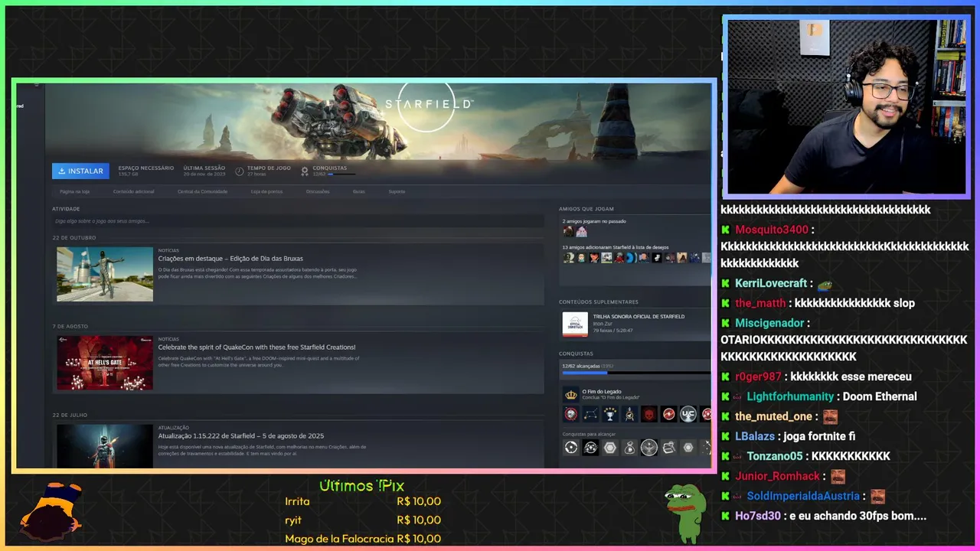980x551 pixels.
Task: Click LBalazs username in chat
Action: pyautogui.click(x=755, y=436)
